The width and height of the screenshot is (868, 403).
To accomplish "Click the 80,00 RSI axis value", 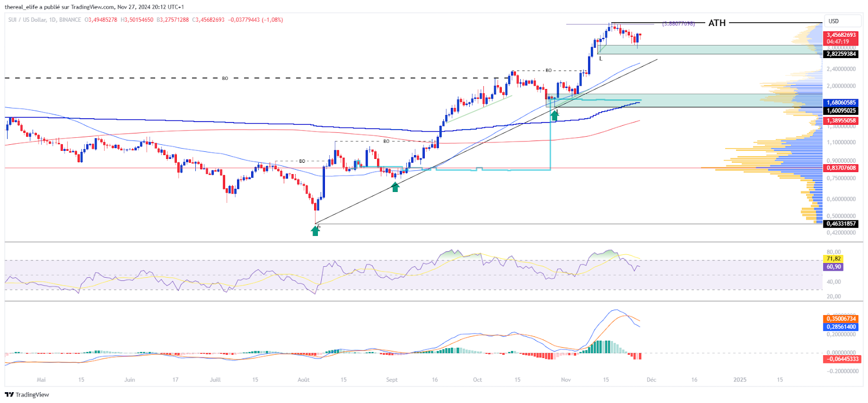I will pos(833,252).
